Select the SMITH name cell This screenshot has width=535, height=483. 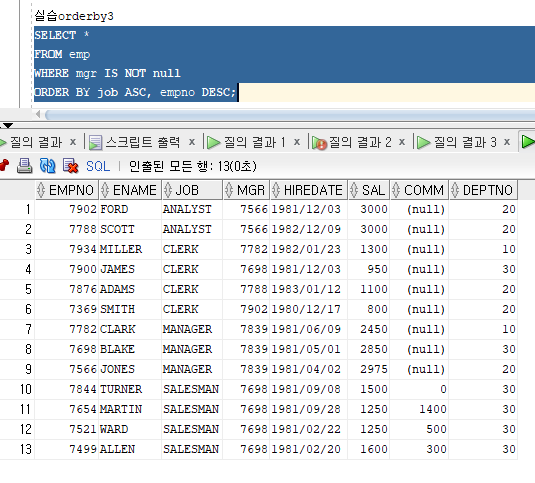point(130,309)
